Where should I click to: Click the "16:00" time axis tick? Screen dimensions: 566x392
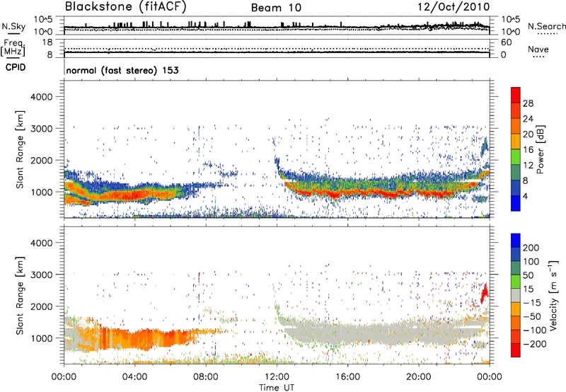pos(347,377)
